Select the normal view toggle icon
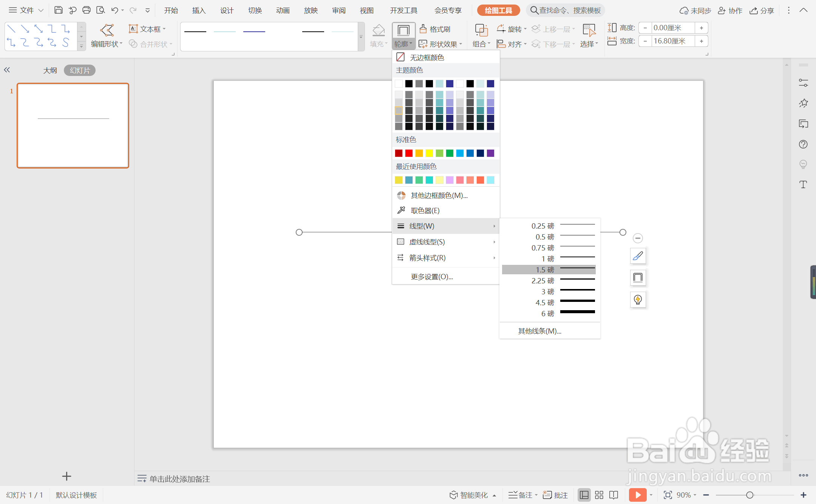Viewport: 816px width, 504px height. [584, 495]
